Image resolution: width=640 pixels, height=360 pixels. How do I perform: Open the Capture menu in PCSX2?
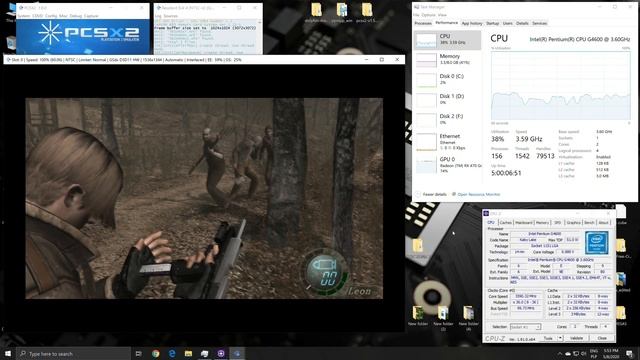pyautogui.click(x=91, y=16)
